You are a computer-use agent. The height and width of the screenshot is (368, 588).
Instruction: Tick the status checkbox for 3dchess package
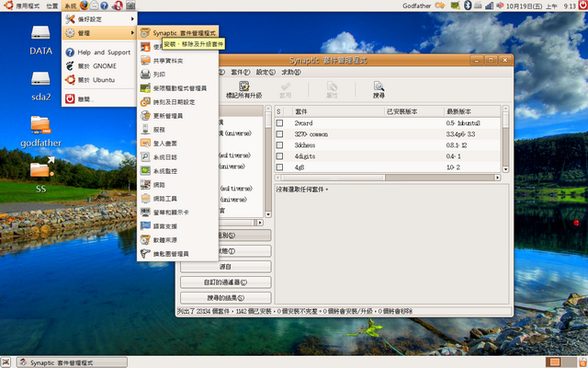279,145
